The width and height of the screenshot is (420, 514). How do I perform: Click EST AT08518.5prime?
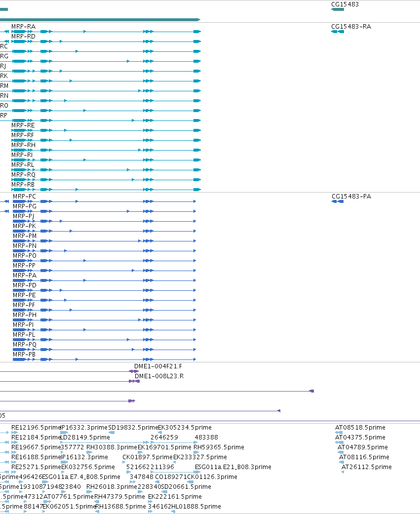pos(360,428)
